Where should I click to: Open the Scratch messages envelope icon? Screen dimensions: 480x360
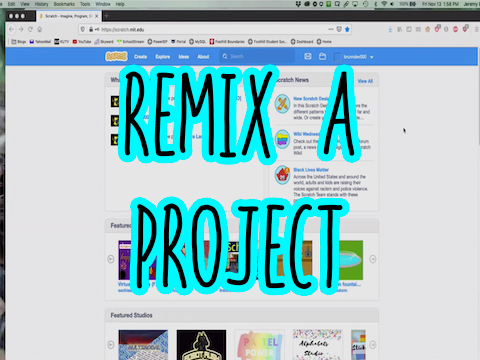click(308, 56)
